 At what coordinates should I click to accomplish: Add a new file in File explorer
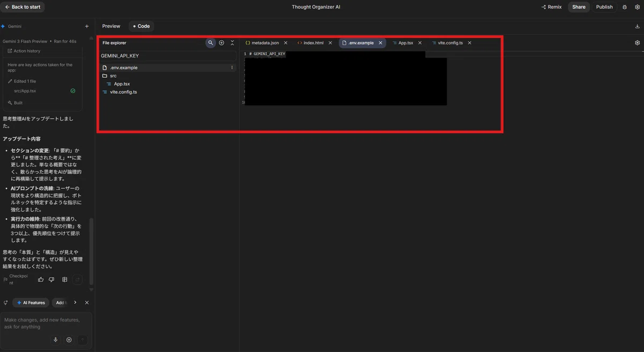click(222, 43)
